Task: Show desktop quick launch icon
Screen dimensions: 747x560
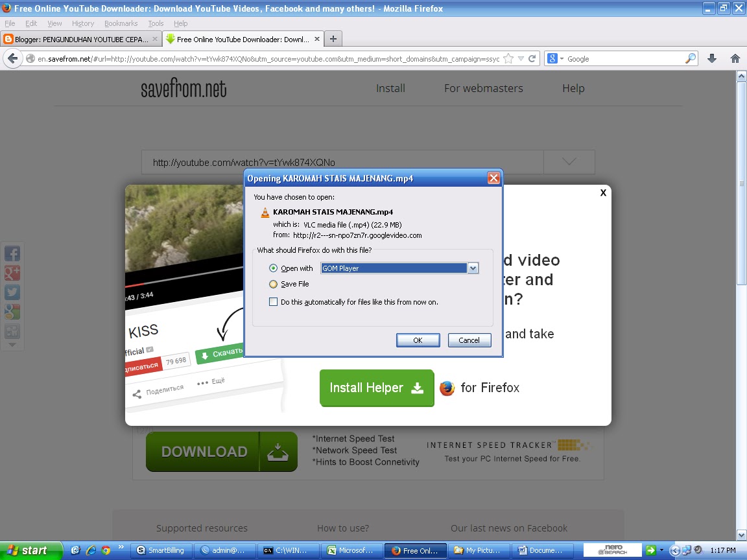Action: tap(75, 550)
